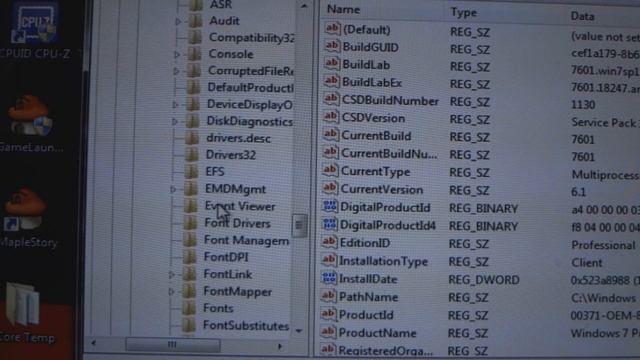
Task: Click tree horizontal scrollbar thumb
Action: [x=173, y=345]
